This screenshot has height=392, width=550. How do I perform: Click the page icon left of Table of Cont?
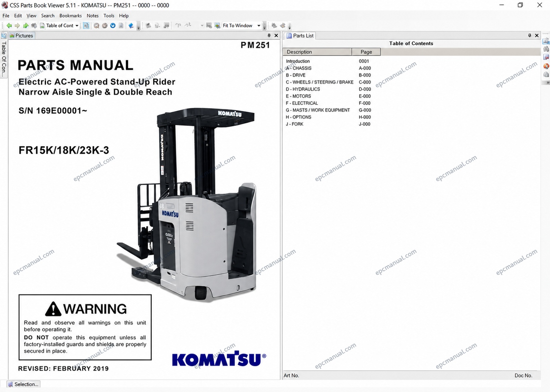tap(42, 26)
